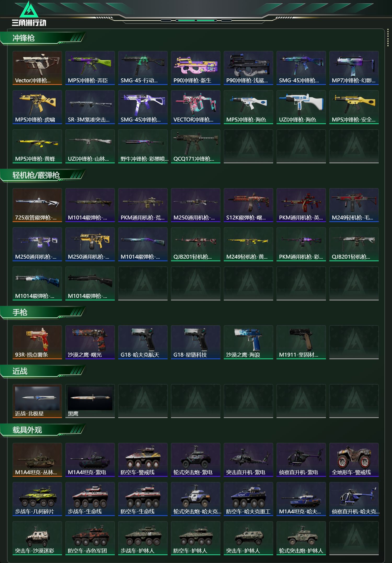
Task: Select the P90冲锋枪-新生 skin
Action: (x=195, y=68)
